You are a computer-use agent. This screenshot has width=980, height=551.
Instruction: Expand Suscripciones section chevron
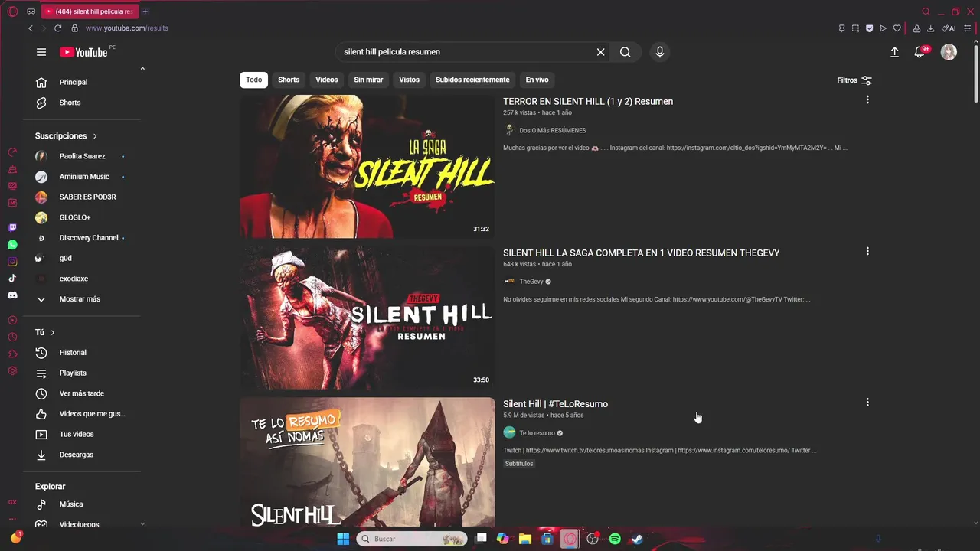tap(95, 136)
